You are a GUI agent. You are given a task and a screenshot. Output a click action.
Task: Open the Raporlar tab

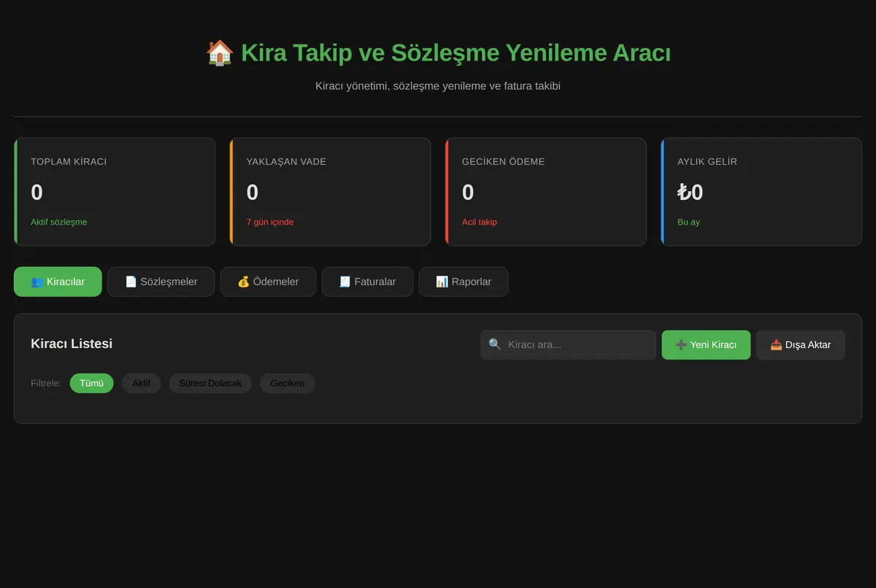coord(464,282)
